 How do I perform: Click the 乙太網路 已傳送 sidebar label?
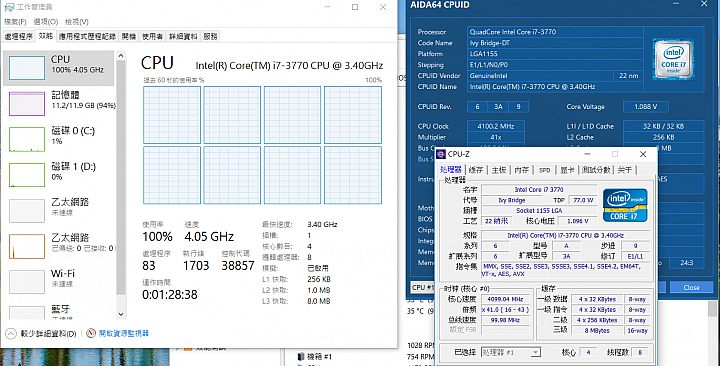point(82,242)
